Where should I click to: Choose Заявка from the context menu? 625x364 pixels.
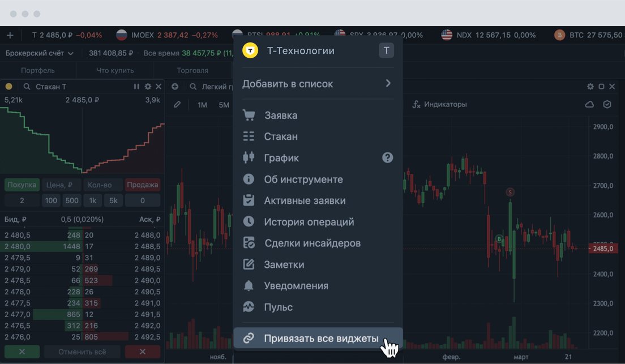pos(318,115)
